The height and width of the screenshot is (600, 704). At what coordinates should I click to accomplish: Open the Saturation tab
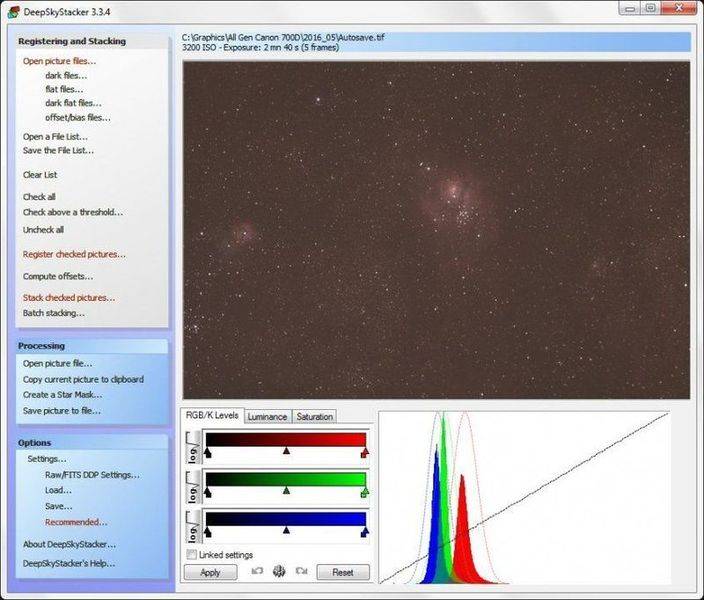coord(314,416)
